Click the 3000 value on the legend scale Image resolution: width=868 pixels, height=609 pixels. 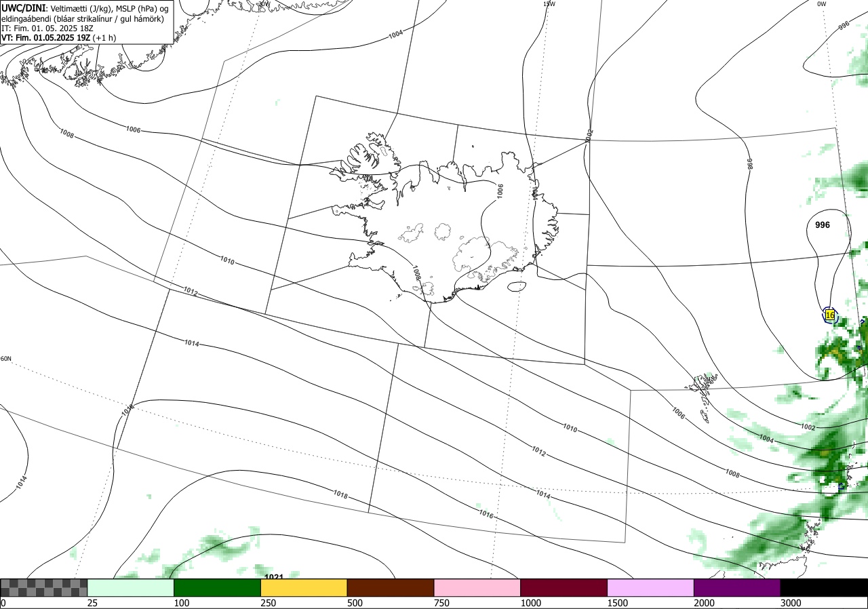pyautogui.click(x=790, y=603)
